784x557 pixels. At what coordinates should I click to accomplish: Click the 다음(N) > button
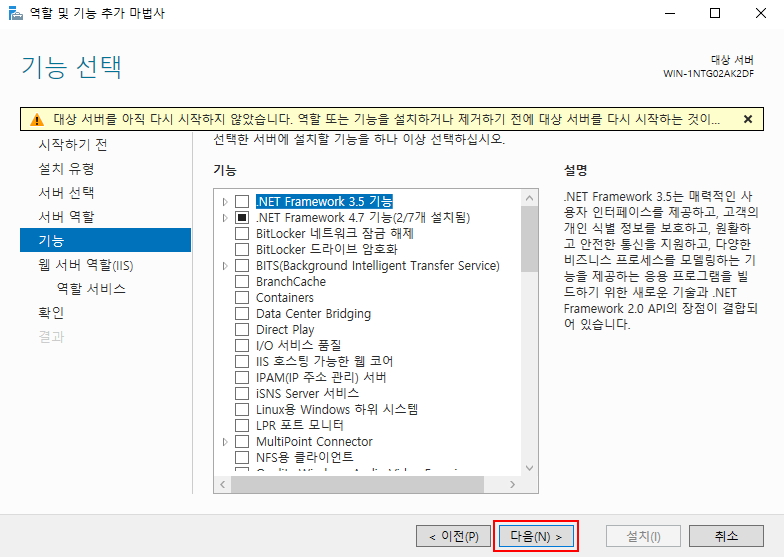click(x=537, y=536)
